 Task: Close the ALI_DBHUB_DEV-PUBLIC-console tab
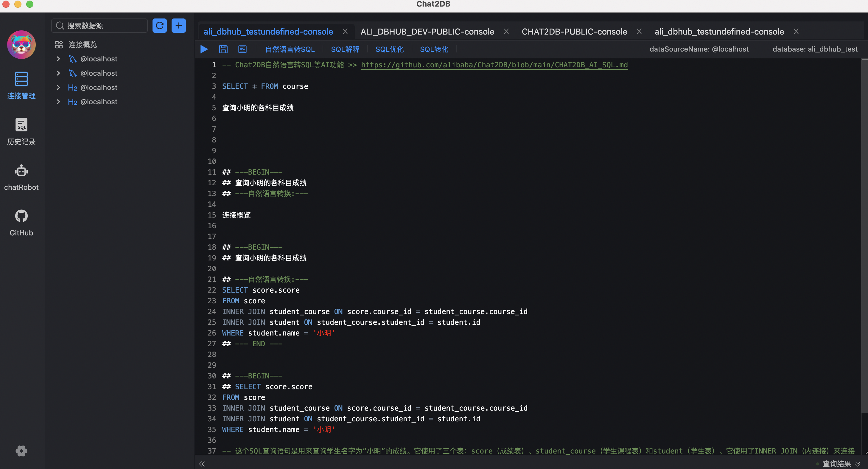pyautogui.click(x=506, y=31)
